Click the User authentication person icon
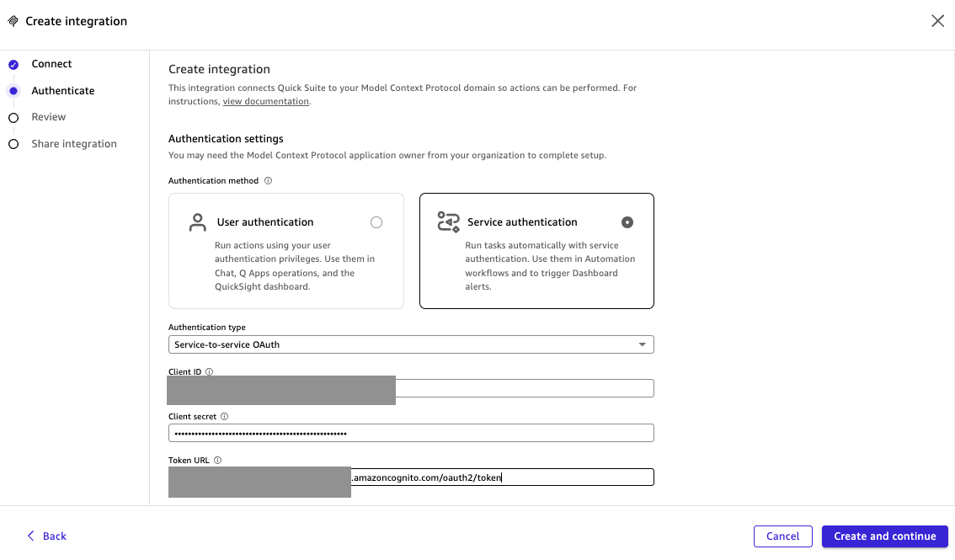Screen dimensions: 955x560 coord(197,222)
